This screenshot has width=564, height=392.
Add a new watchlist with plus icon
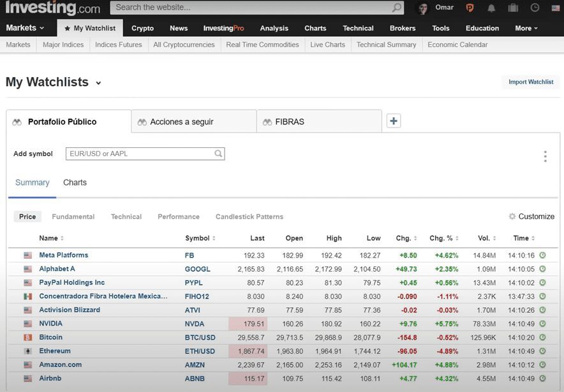coord(394,121)
